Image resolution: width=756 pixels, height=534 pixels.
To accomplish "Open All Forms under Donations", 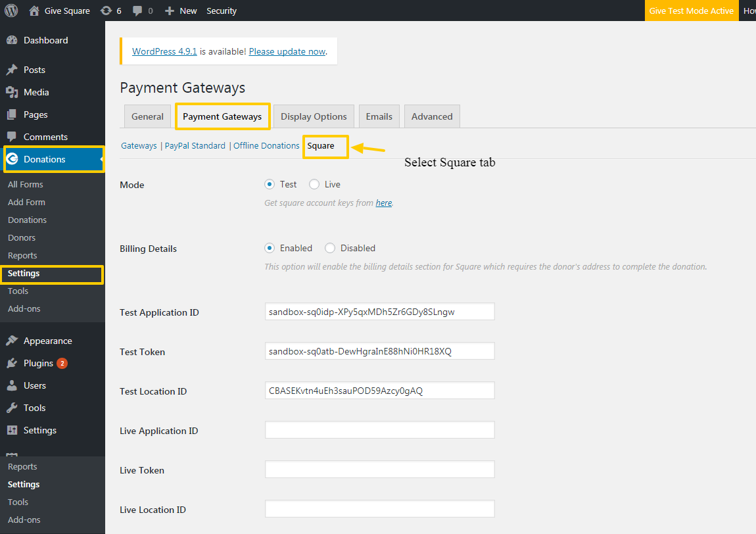I will click(26, 184).
